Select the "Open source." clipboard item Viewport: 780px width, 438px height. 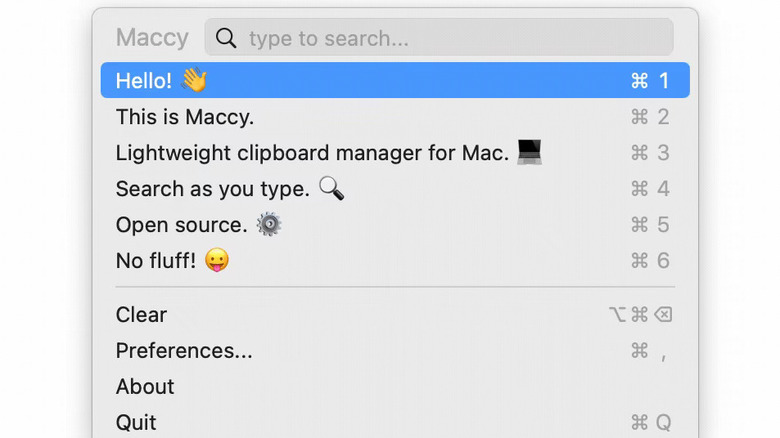[181, 225]
